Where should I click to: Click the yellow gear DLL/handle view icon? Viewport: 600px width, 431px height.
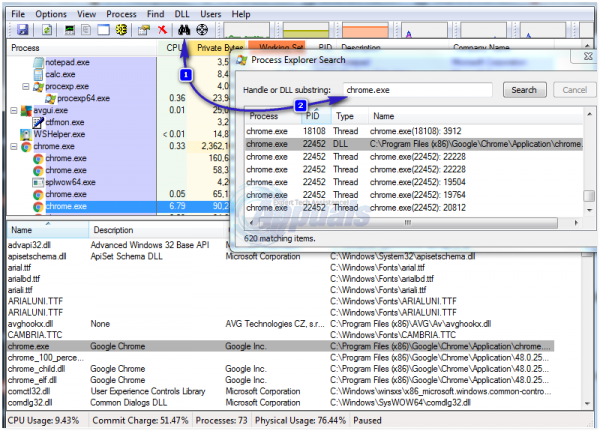(122, 30)
